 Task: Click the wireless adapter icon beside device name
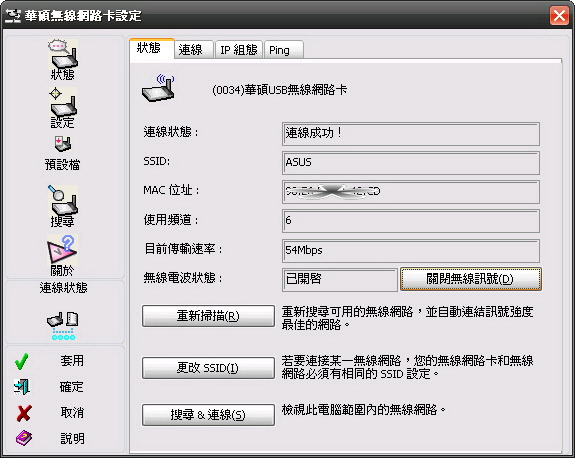[158, 88]
